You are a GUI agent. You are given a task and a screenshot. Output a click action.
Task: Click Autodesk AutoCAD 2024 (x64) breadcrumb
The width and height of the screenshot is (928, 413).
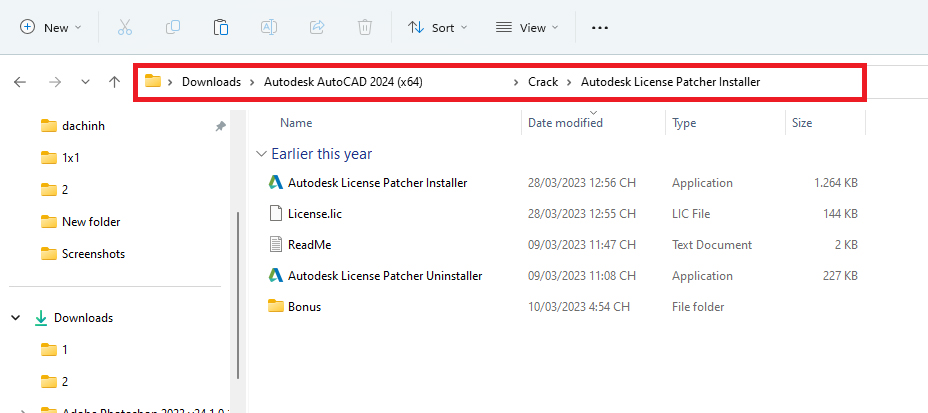click(x=343, y=82)
